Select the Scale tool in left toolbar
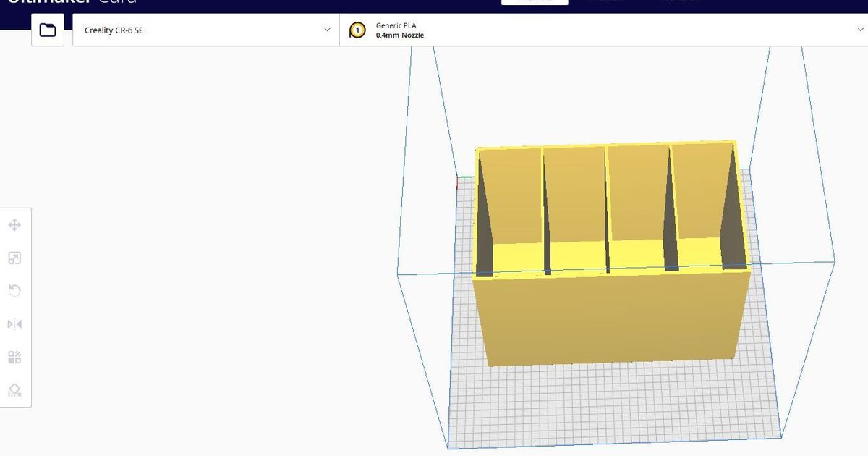868x456 pixels. click(x=14, y=258)
